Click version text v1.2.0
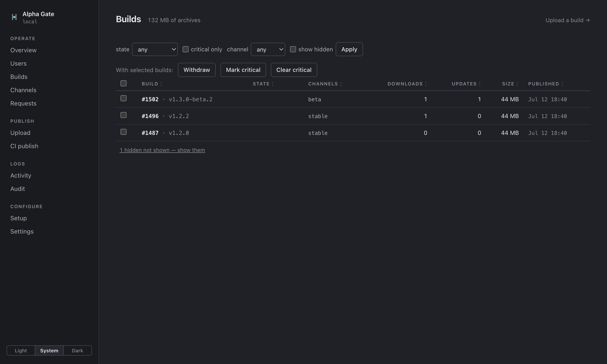This screenshot has height=364, width=607. pos(179,133)
